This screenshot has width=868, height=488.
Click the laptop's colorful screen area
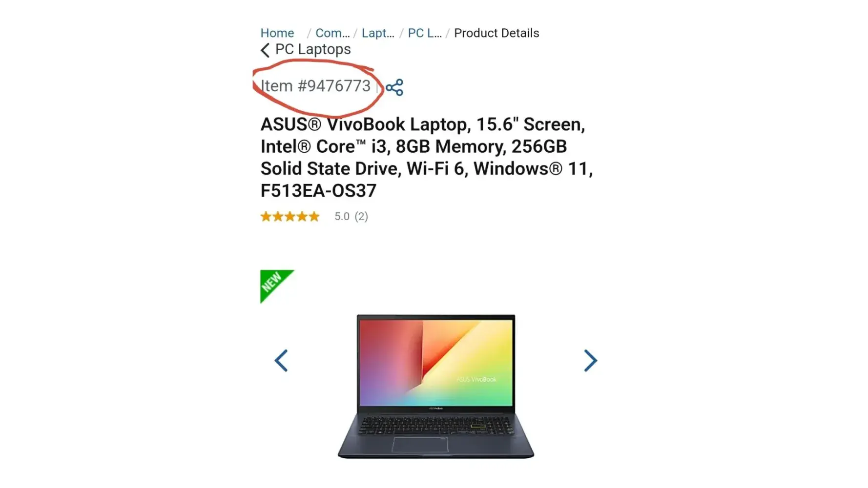coord(436,363)
